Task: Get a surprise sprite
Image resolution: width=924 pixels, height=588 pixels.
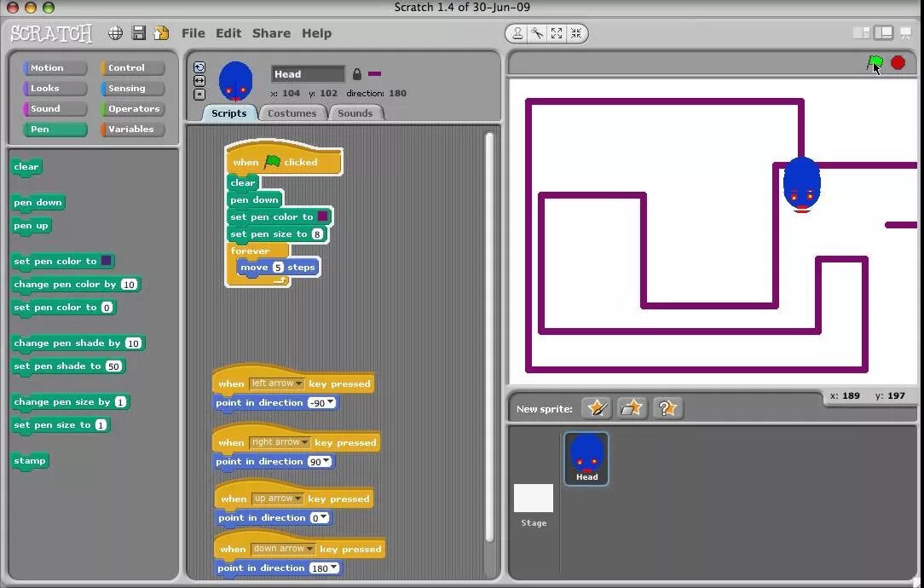Action: (667, 407)
